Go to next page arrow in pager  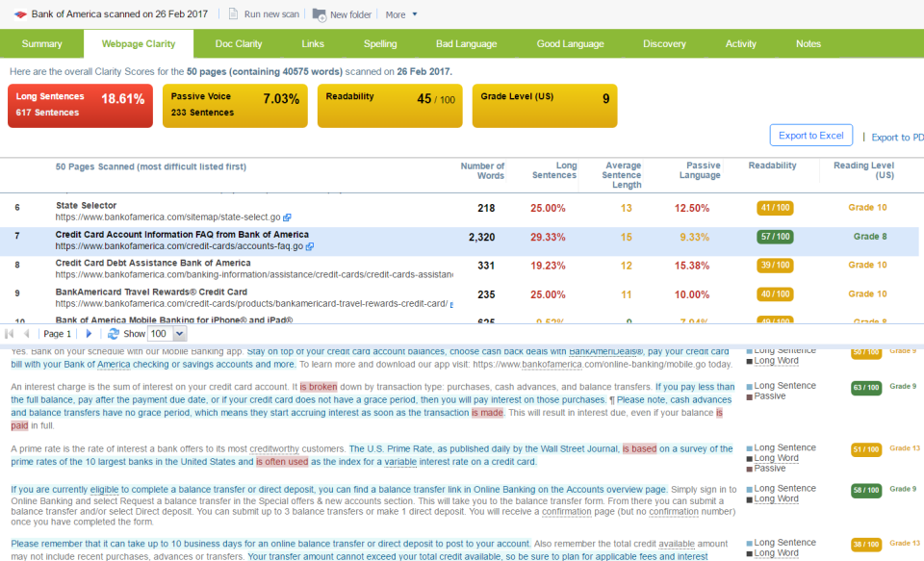point(89,334)
